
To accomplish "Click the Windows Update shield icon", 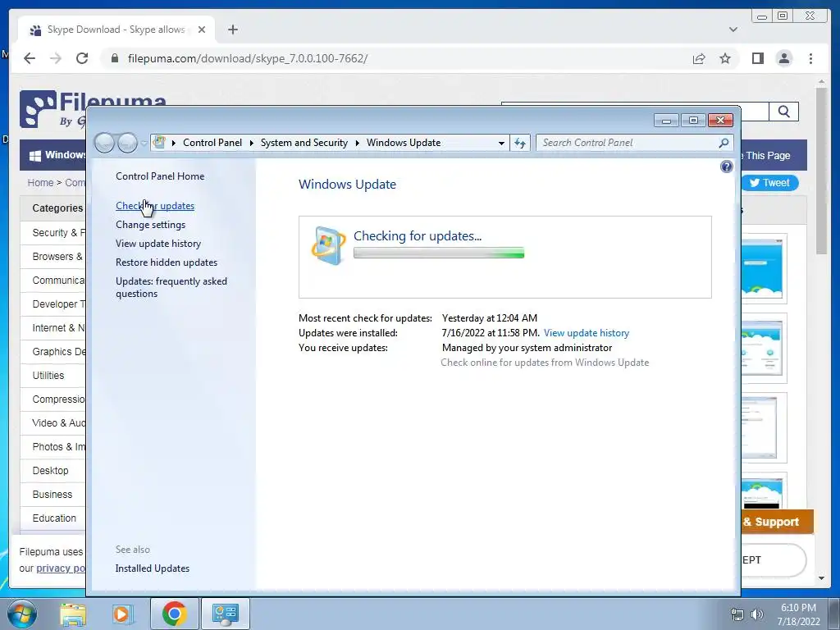I will pyautogui.click(x=328, y=245).
